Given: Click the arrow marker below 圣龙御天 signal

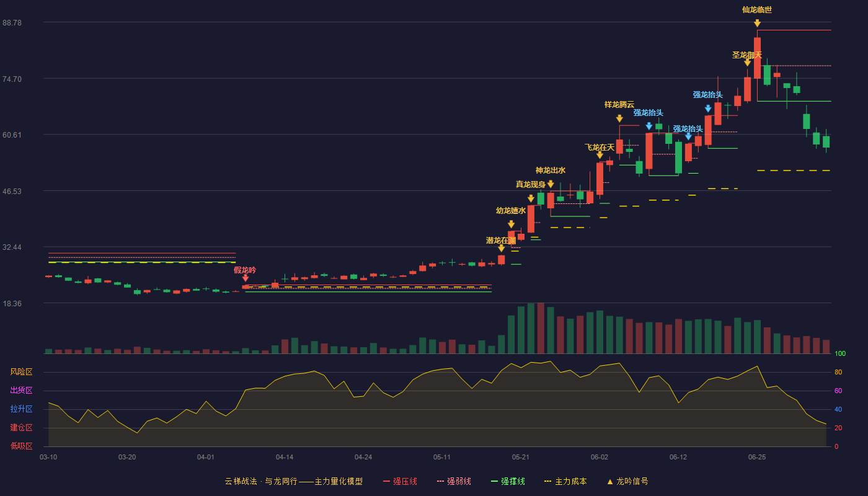Looking at the screenshot, I should click(747, 62).
